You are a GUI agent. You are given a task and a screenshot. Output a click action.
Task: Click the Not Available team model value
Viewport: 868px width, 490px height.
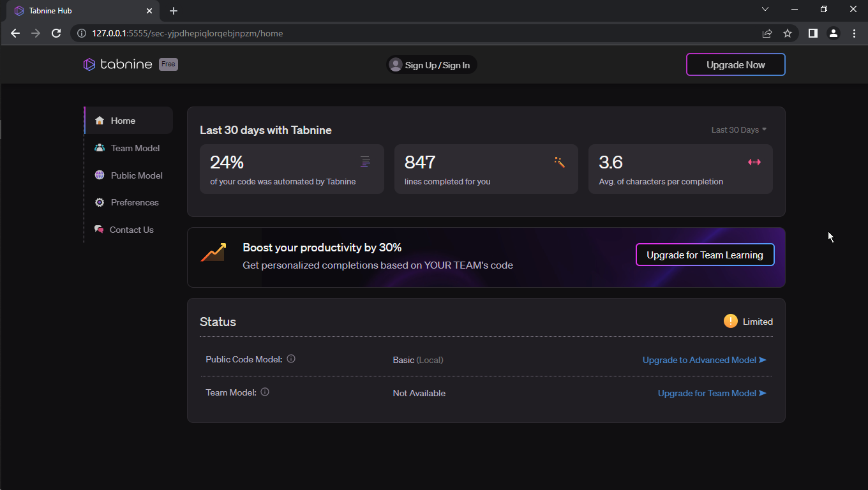coord(419,393)
